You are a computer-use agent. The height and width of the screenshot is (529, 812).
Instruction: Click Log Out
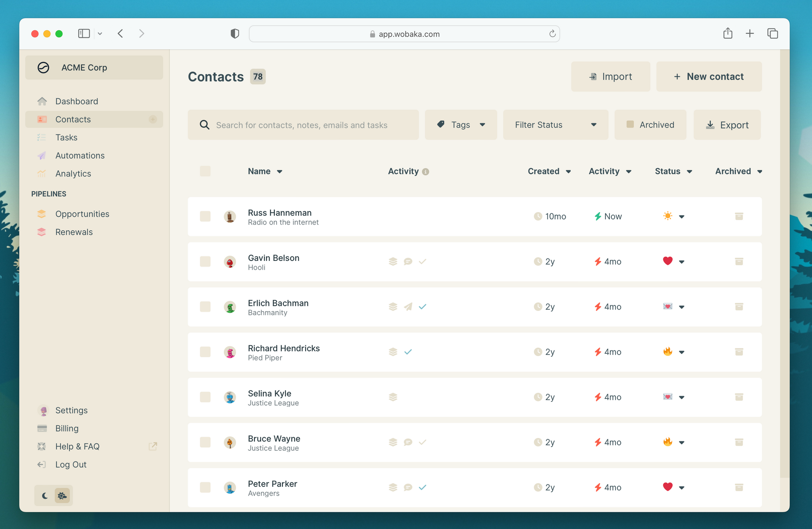coord(94,464)
